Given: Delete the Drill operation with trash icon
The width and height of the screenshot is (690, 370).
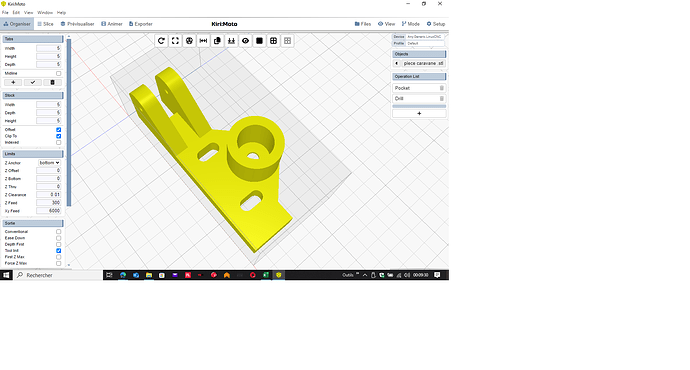Looking at the screenshot, I should [x=442, y=99].
